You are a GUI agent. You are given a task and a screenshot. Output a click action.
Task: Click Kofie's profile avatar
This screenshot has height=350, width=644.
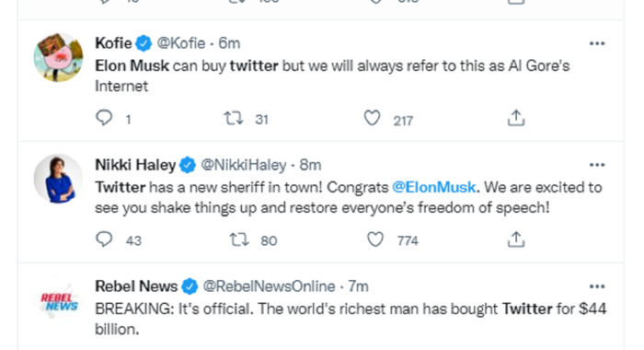click(x=58, y=57)
